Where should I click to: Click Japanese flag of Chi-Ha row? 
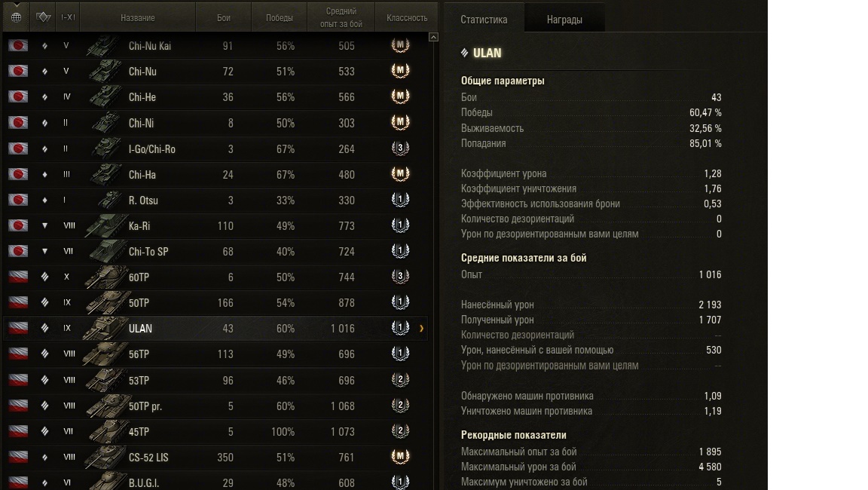(x=18, y=174)
